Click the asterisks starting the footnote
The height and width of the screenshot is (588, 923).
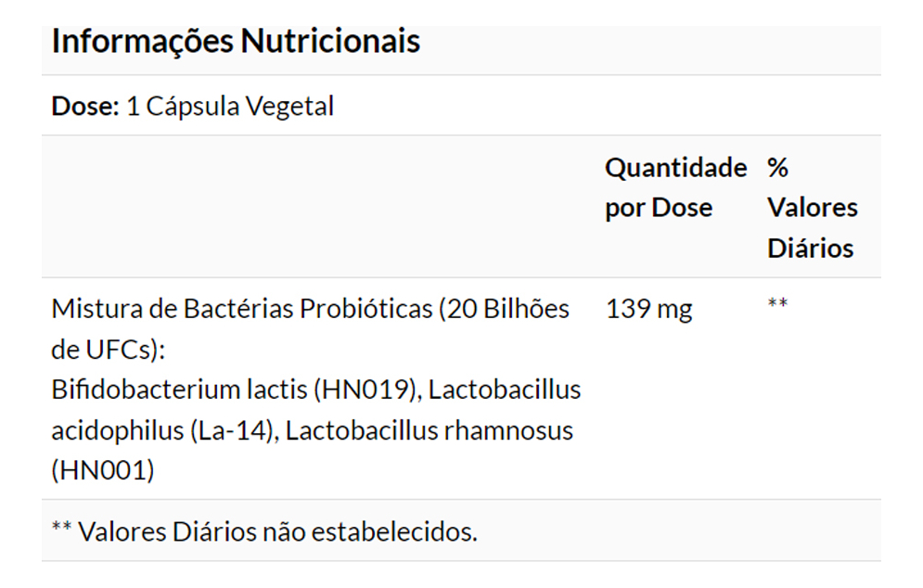61,529
